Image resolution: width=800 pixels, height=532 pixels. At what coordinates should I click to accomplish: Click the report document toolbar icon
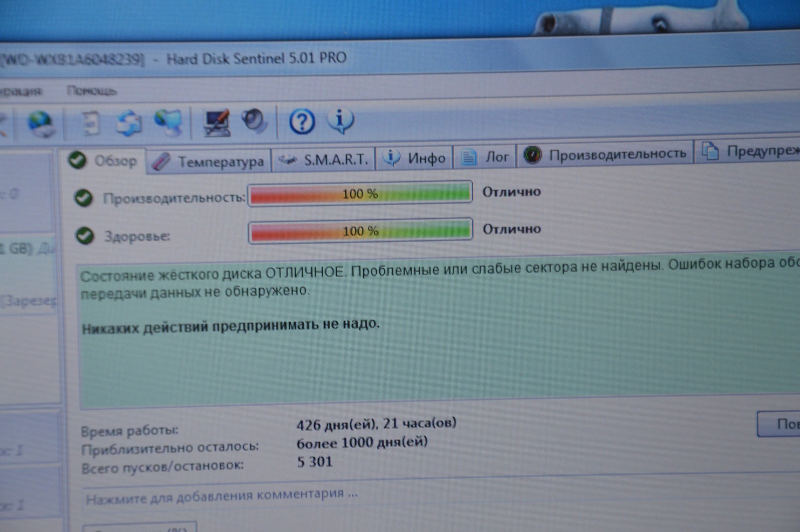click(90, 123)
